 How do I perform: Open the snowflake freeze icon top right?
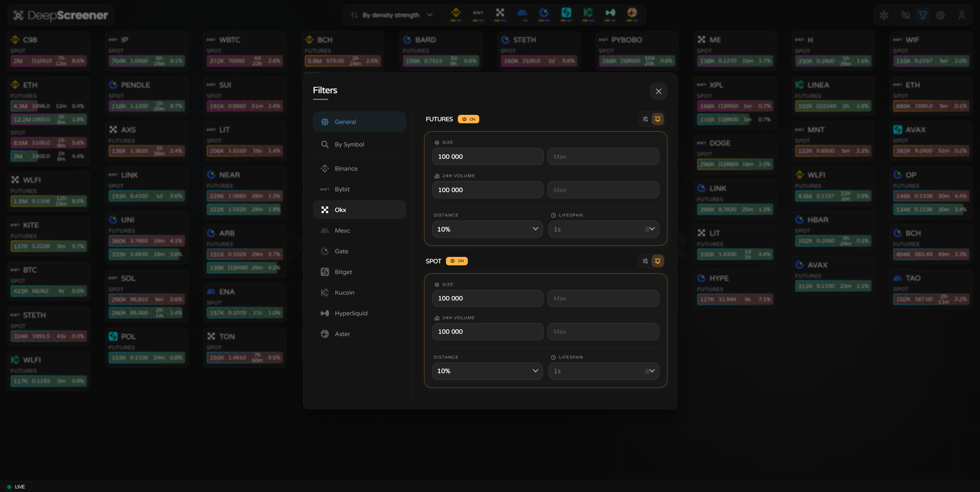tap(884, 15)
